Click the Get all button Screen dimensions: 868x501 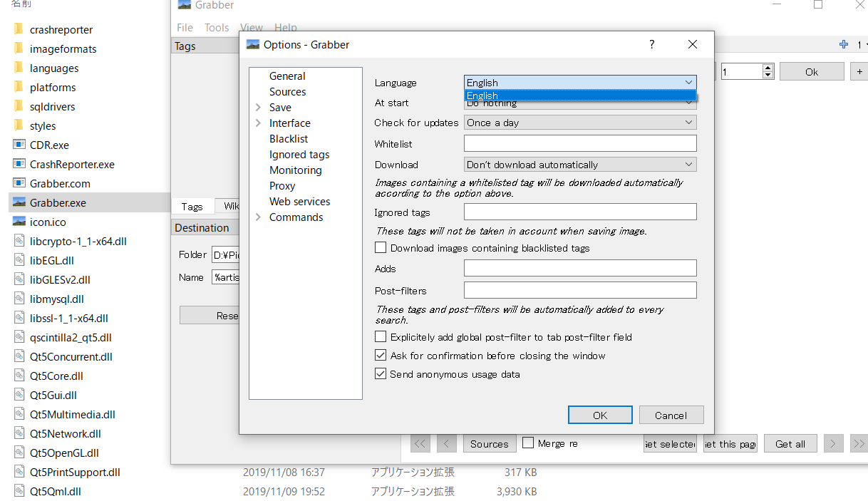pos(790,443)
